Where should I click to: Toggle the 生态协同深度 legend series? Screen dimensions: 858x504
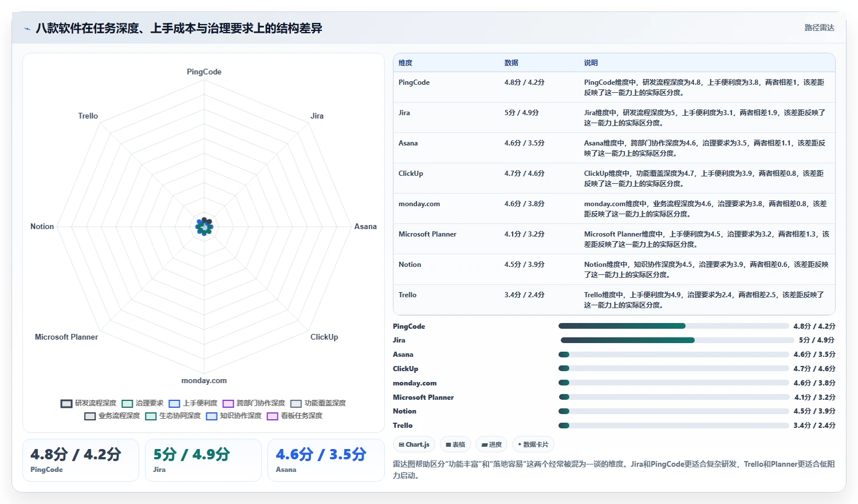(173, 416)
